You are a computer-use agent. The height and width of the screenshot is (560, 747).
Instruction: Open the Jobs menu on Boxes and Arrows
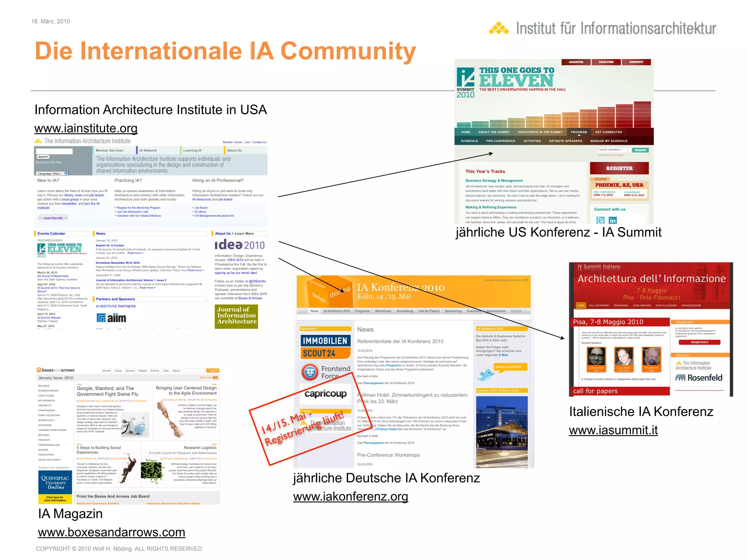click(166, 370)
